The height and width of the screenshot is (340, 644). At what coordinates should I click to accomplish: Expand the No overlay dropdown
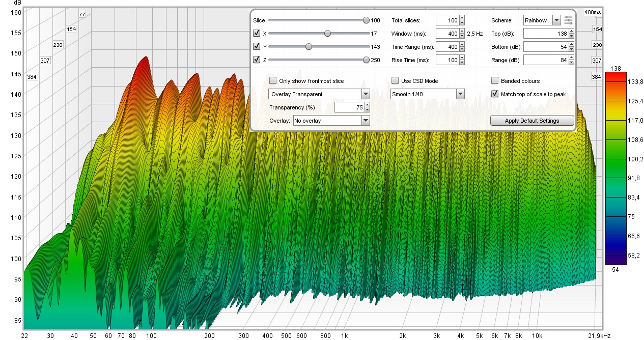[365, 121]
